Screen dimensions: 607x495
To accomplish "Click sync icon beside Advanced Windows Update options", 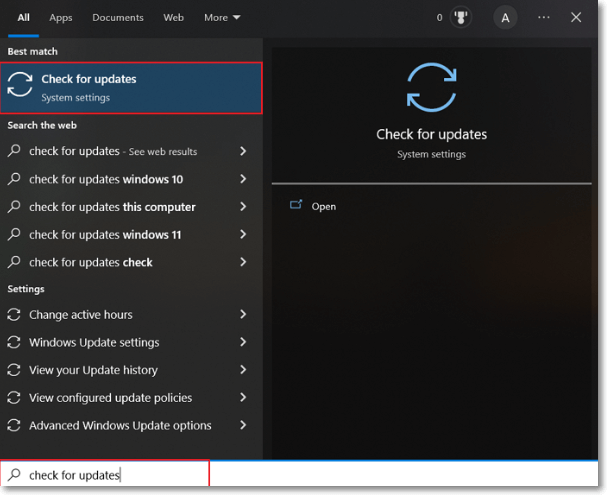I will 14,425.
